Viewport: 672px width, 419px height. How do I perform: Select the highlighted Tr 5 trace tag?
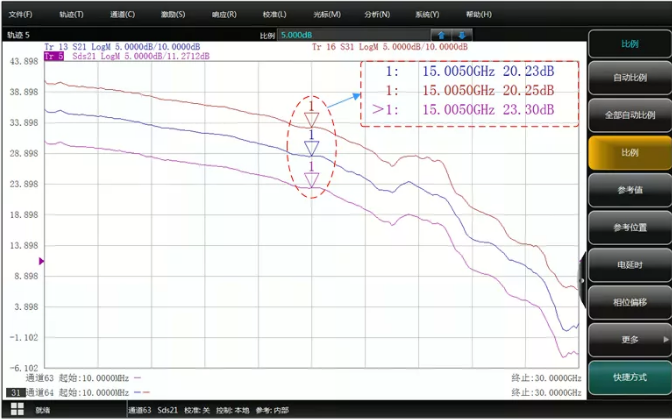point(54,56)
